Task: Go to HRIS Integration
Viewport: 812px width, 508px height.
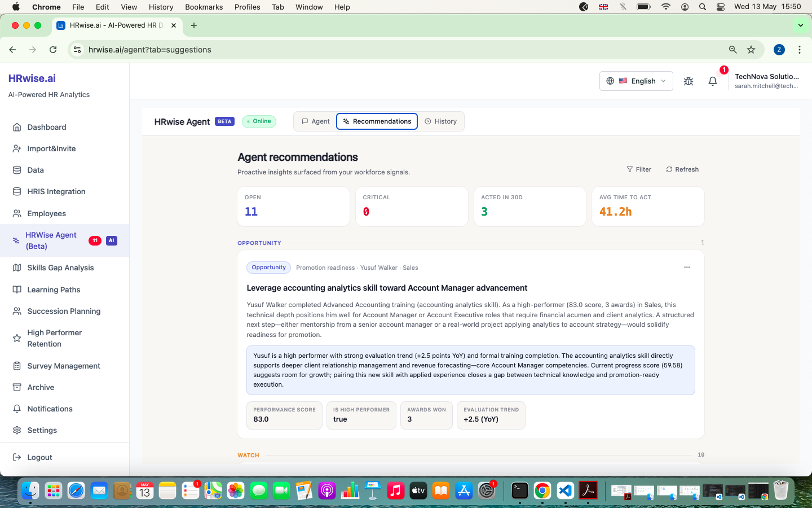Action: point(64,191)
